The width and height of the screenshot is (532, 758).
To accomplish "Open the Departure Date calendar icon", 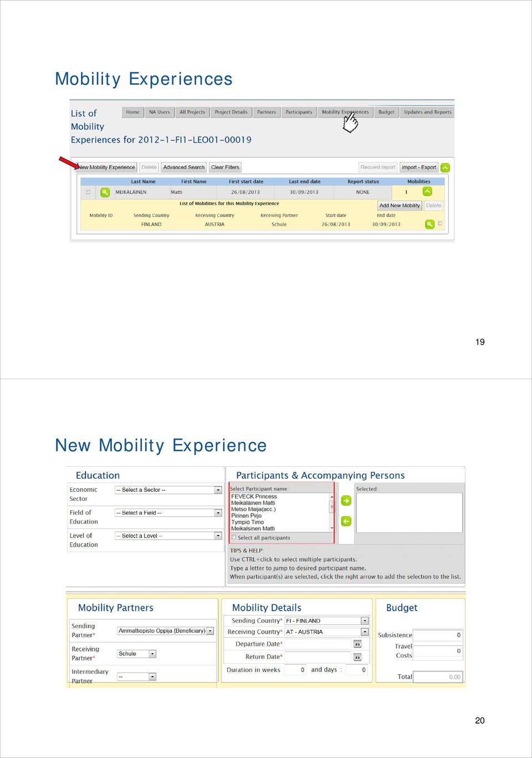I will (357, 644).
